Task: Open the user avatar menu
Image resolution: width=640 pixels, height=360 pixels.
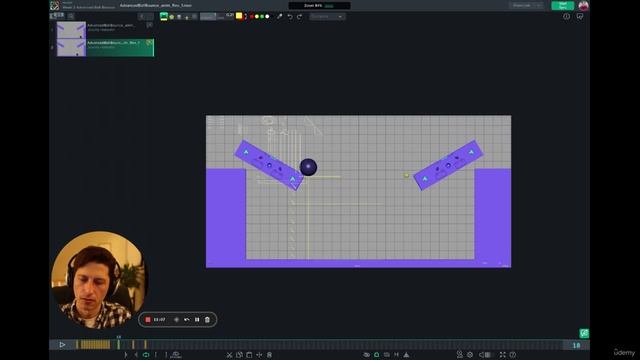Action: click(x=583, y=5)
